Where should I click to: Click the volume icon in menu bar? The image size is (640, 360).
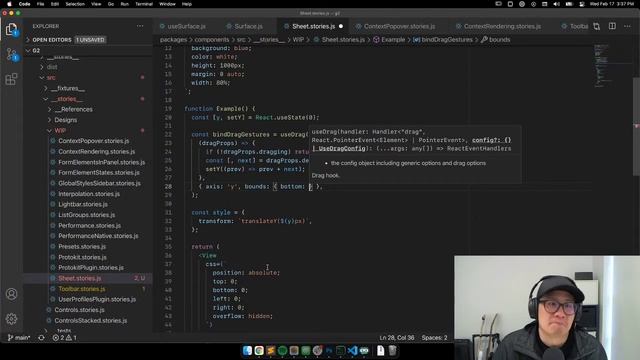coord(557,4)
